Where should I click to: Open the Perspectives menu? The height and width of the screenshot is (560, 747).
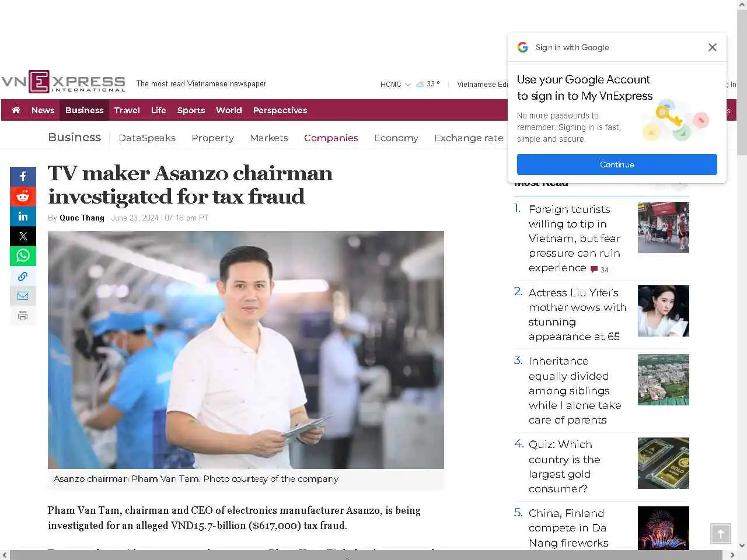point(280,110)
